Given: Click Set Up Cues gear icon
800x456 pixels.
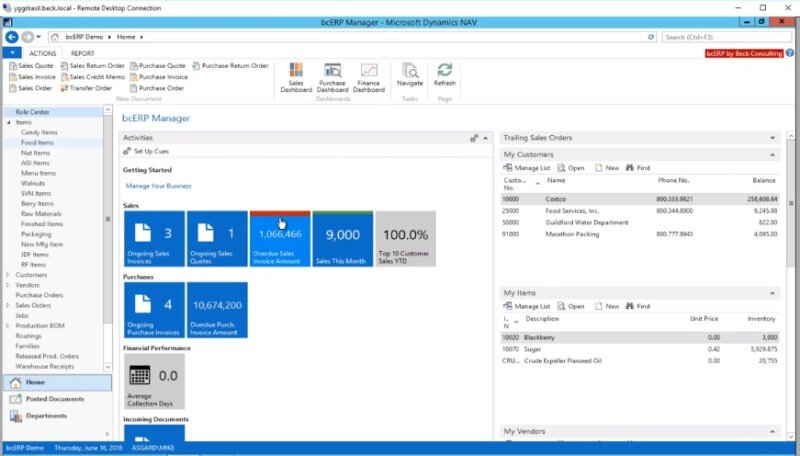Looking at the screenshot, I should tap(128, 151).
